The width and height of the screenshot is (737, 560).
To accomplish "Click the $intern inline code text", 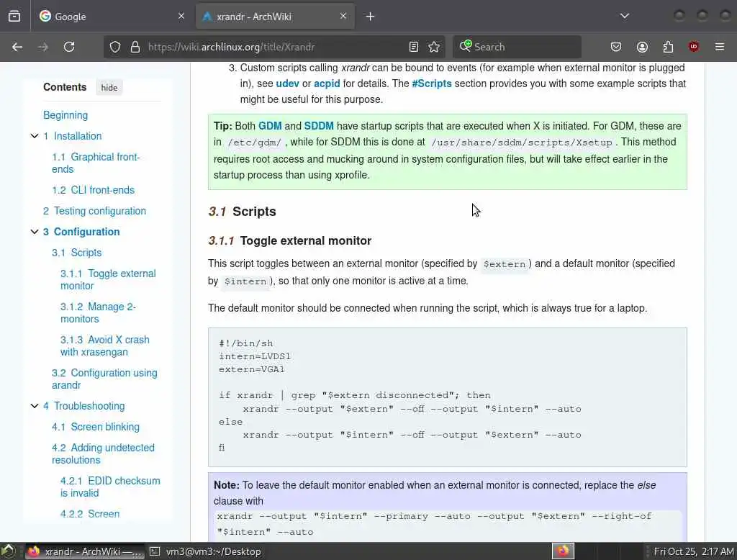I will coord(245,281).
